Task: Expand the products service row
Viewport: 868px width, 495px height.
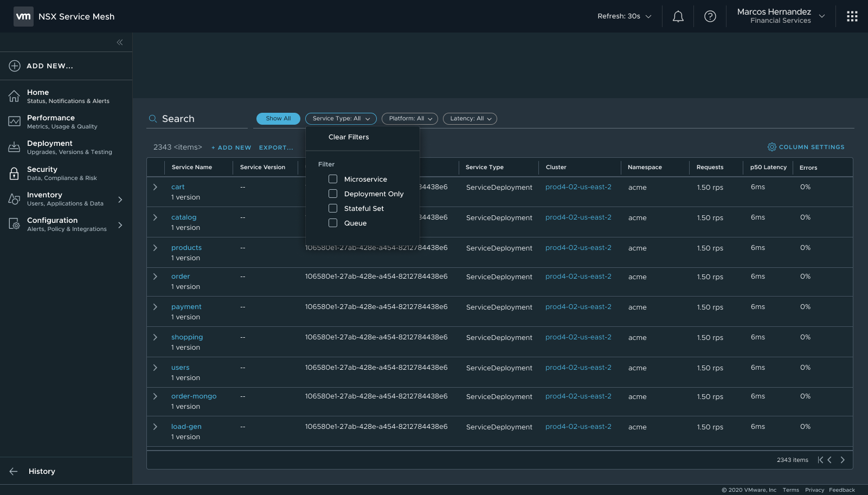Action: [155, 248]
